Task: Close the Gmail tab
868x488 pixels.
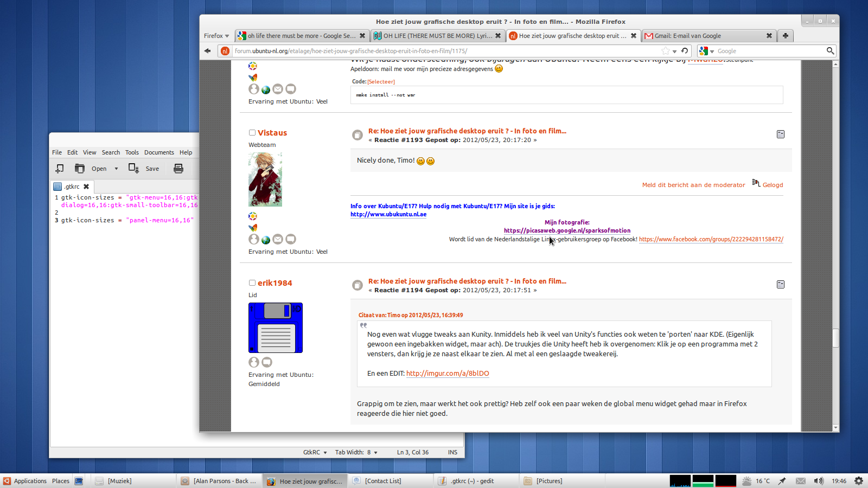Action: tap(769, 36)
